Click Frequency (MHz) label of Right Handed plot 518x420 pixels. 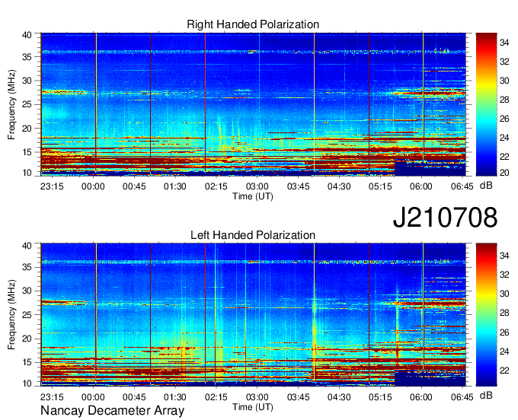pos(11,104)
